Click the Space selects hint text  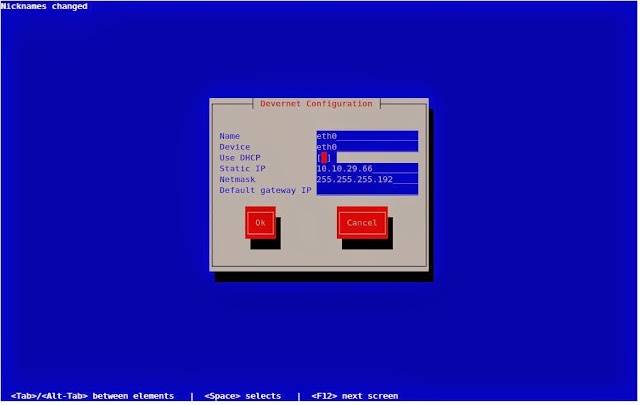(243, 396)
